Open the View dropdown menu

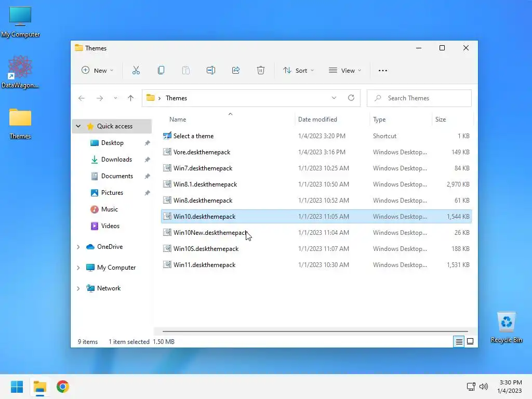tap(345, 70)
